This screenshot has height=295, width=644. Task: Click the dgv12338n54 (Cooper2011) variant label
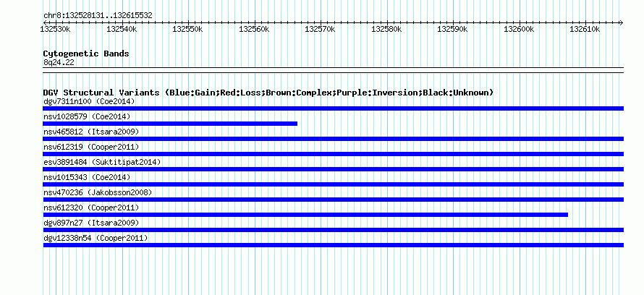click(96, 238)
